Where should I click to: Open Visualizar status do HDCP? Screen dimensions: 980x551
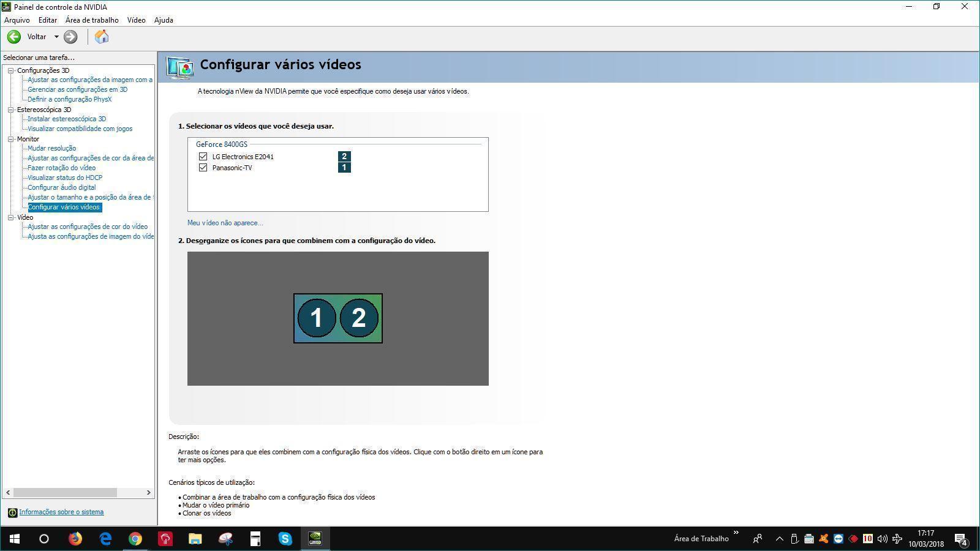point(65,178)
